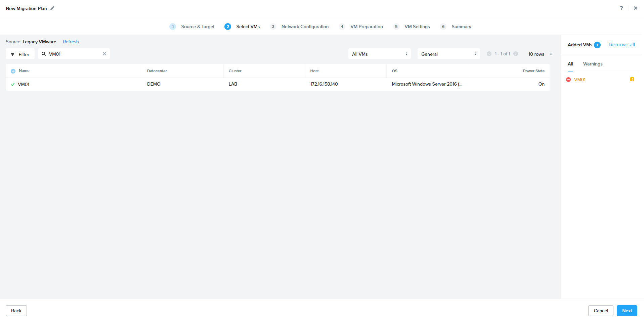The height and width of the screenshot is (318, 644).
Task: Switch to the Warnings tab
Action: [593, 64]
